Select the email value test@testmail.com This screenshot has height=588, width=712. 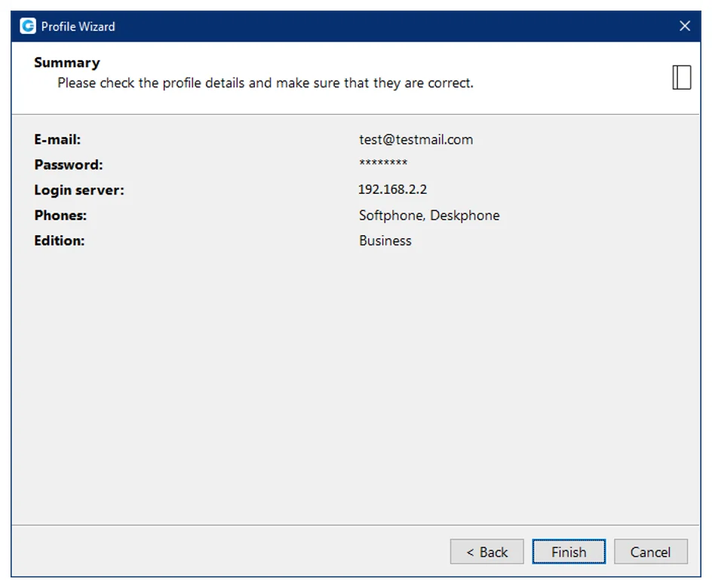pyautogui.click(x=416, y=139)
